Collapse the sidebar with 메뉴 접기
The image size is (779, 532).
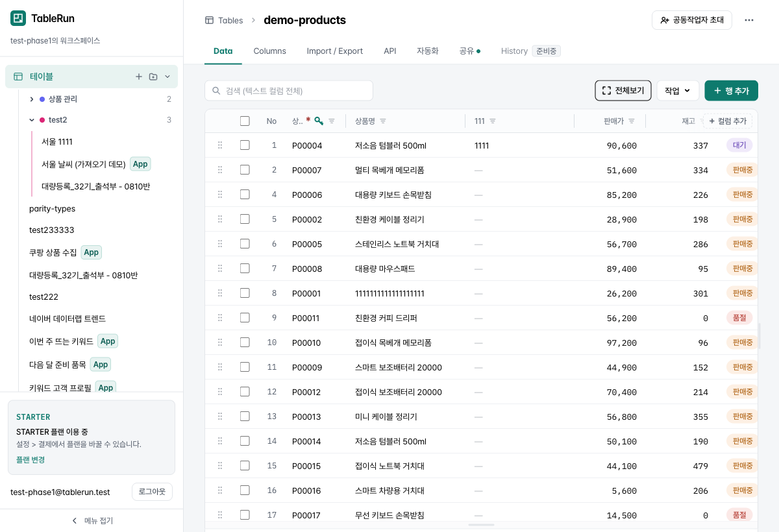(x=92, y=520)
